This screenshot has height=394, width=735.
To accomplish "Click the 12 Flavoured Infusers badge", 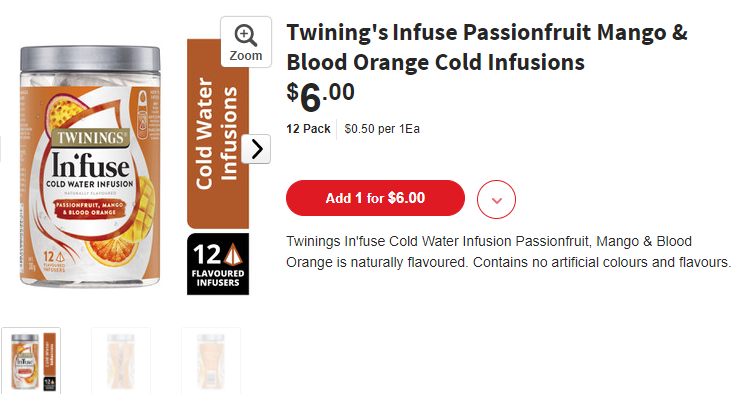I will pos(218,264).
